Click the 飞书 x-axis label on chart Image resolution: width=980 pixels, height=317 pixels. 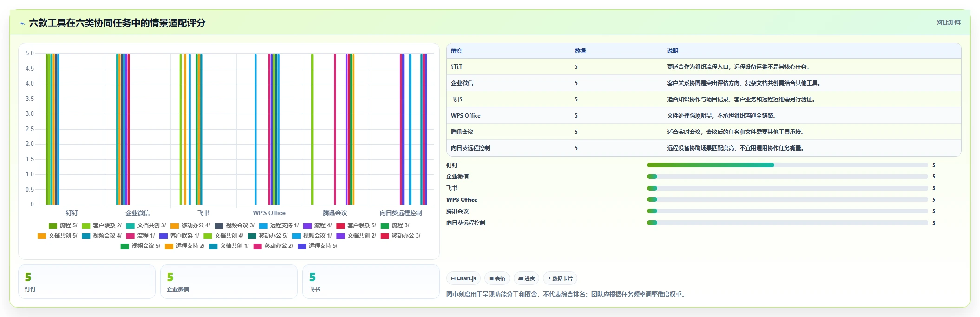click(x=203, y=213)
